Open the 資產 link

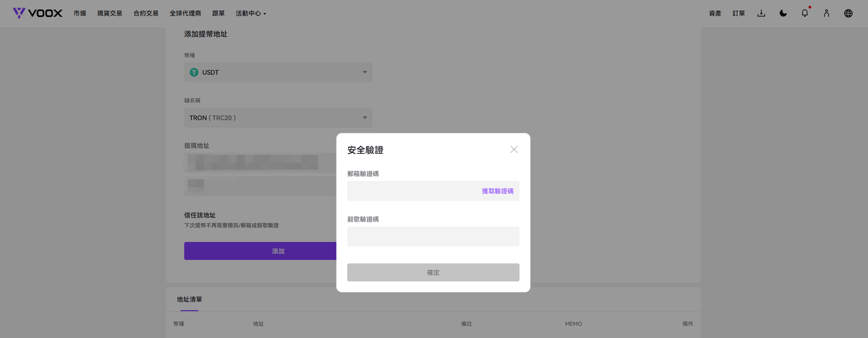pos(715,14)
